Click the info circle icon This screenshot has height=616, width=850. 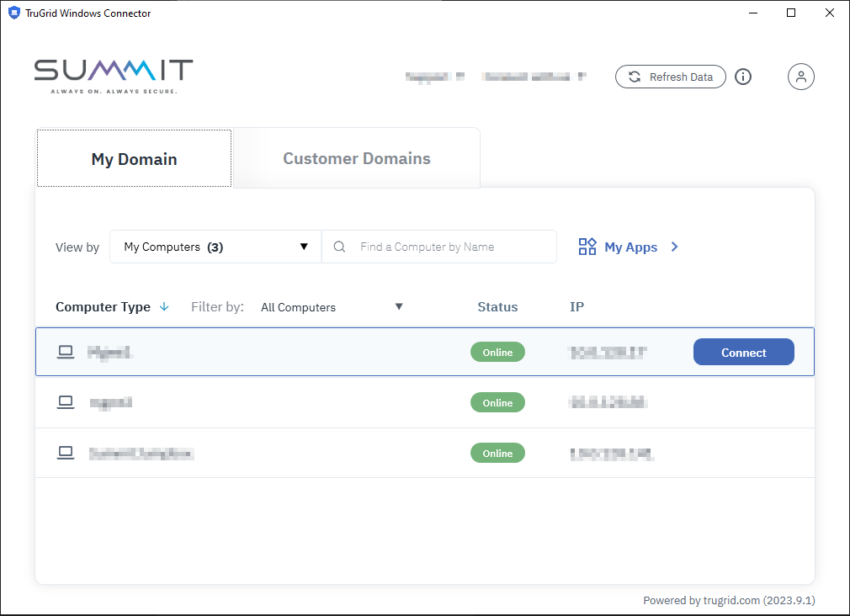tap(743, 77)
